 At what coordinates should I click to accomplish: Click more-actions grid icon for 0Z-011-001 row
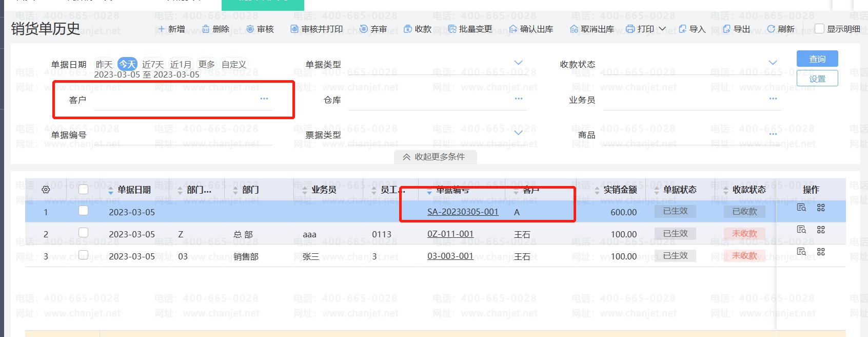[821, 230]
